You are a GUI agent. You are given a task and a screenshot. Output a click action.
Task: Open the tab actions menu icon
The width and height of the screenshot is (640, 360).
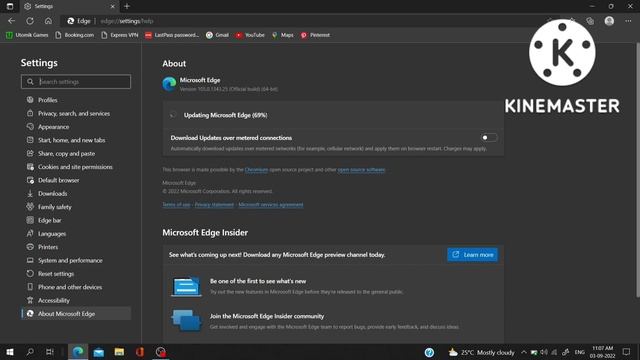(10, 6)
